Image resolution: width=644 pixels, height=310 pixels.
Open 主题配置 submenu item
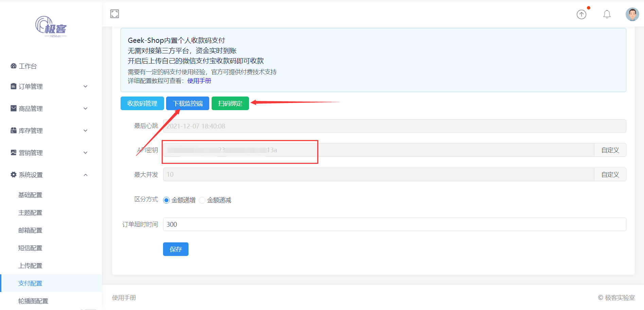point(30,212)
